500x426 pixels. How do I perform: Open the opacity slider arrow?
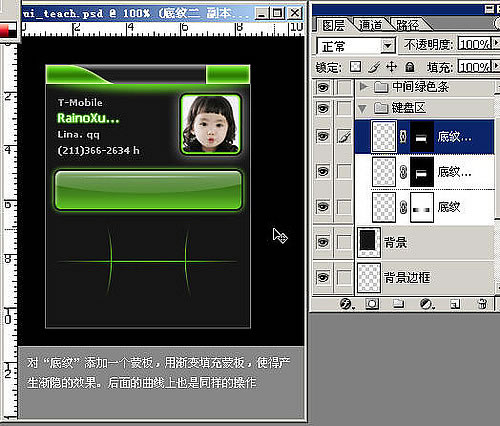(496, 44)
